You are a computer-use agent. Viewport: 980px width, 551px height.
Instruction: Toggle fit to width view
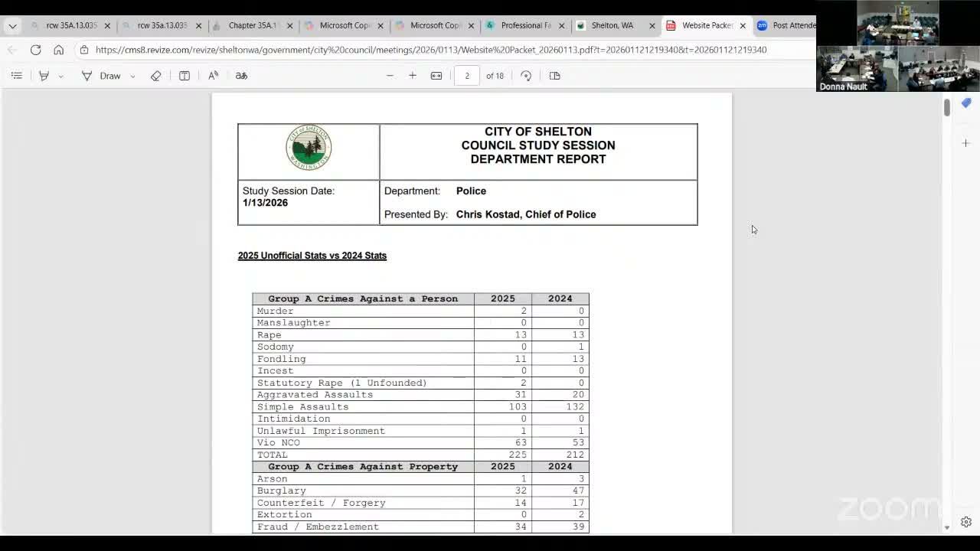436,76
